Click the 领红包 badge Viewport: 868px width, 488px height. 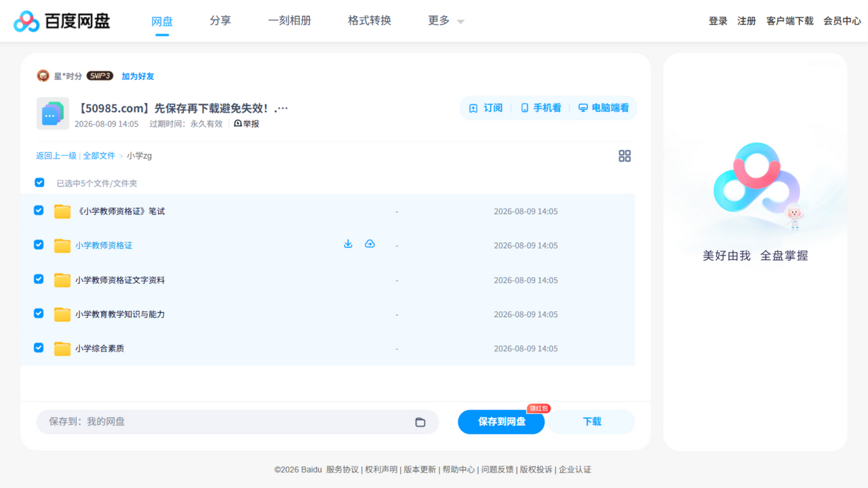(538, 408)
